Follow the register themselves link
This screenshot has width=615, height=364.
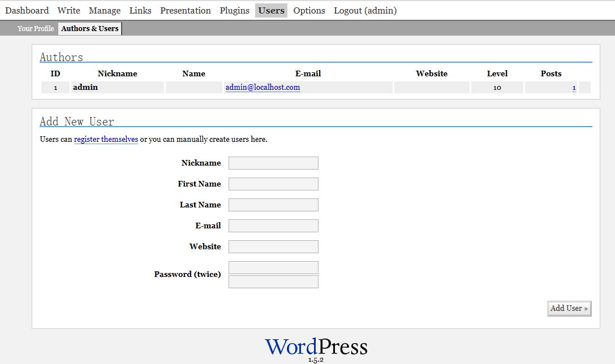tap(106, 140)
